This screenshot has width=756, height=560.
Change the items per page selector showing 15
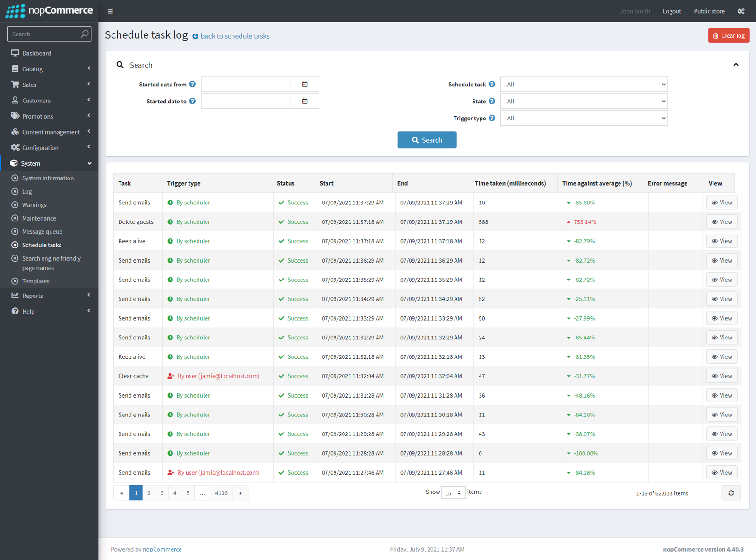click(454, 493)
